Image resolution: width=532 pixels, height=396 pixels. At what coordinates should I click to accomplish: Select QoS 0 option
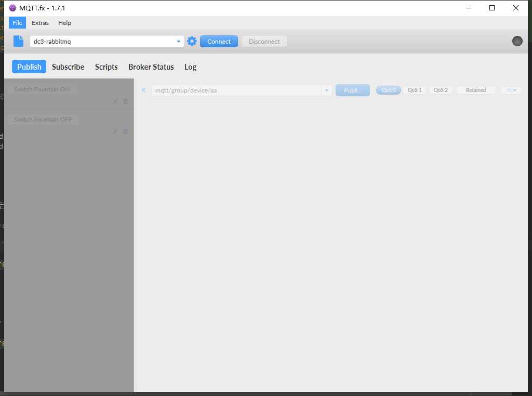click(x=389, y=90)
